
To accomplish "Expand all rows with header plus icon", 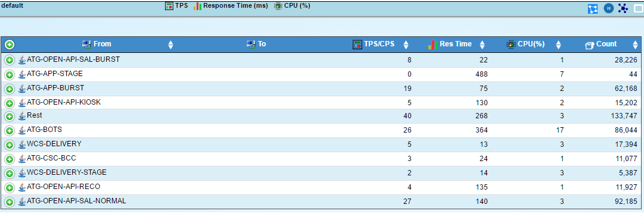I will point(10,44).
